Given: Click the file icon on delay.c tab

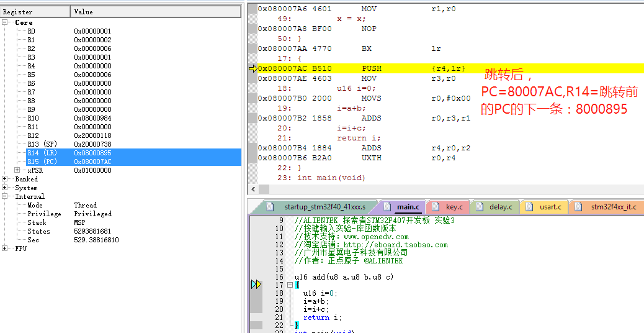Looking at the screenshot, I should (480, 206).
